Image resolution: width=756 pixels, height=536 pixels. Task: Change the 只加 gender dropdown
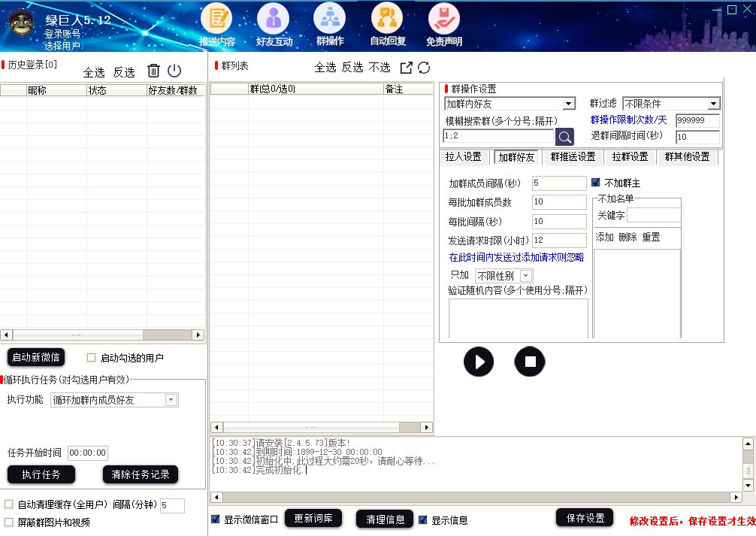click(x=503, y=275)
